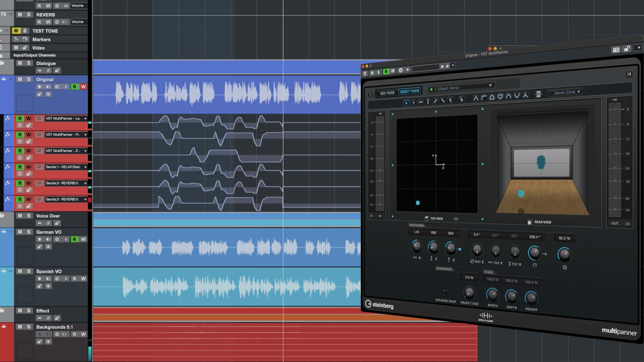Click the vertical movement tool in MultiPanner
This screenshot has height=362, width=644.
(428, 102)
